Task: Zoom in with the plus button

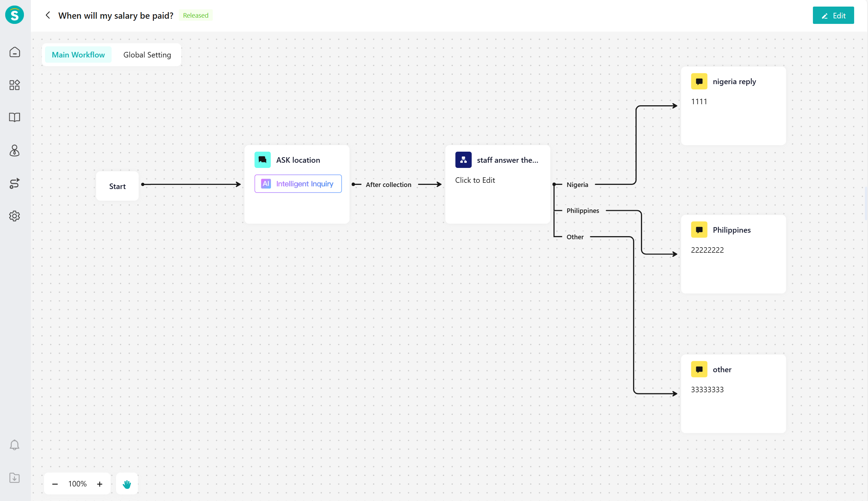Action: click(x=100, y=484)
